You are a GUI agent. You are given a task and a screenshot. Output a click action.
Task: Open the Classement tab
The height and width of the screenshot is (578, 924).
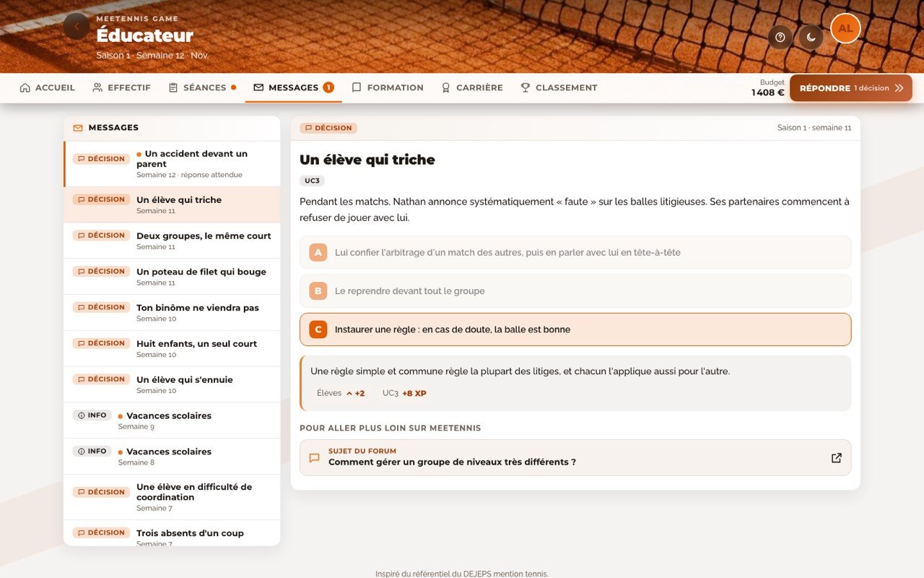559,87
